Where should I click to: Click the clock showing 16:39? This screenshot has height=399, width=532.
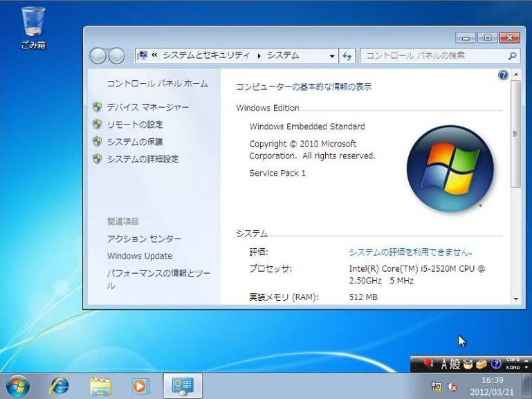tap(493, 380)
